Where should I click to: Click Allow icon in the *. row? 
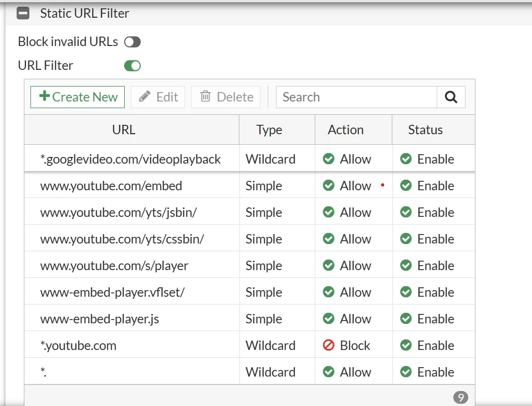[329, 372]
